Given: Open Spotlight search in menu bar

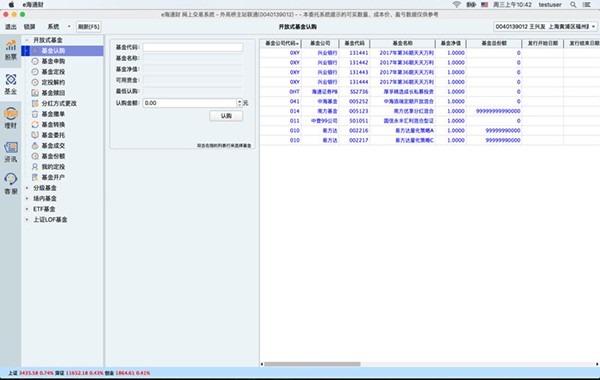Looking at the screenshot, I should point(573,5).
